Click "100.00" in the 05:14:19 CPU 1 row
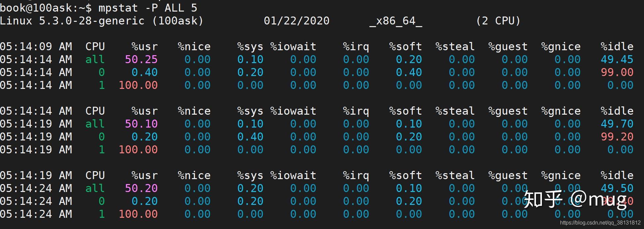This screenshot has width=644, height=229. (x=138, y=150)
